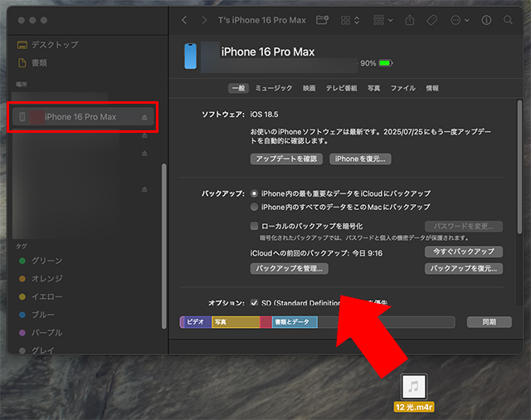
Task: Click 写真 segment in storage bar
Action: pos(236,322)
